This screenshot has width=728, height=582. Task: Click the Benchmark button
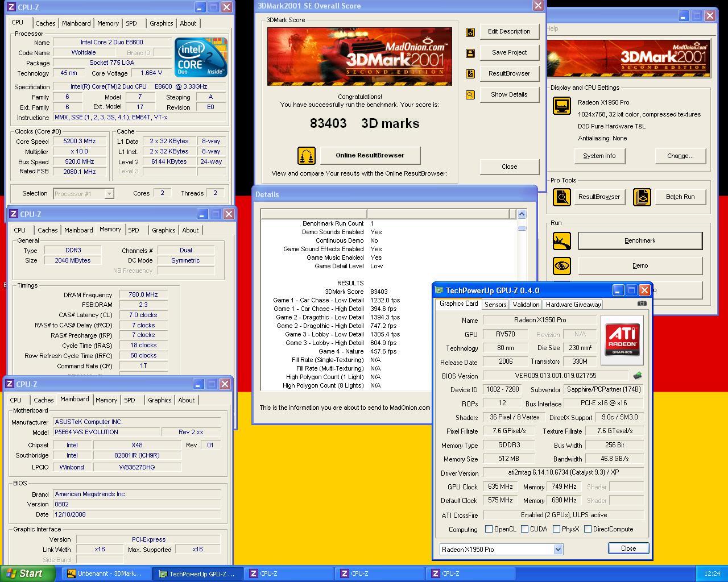[x=640, y=241]
